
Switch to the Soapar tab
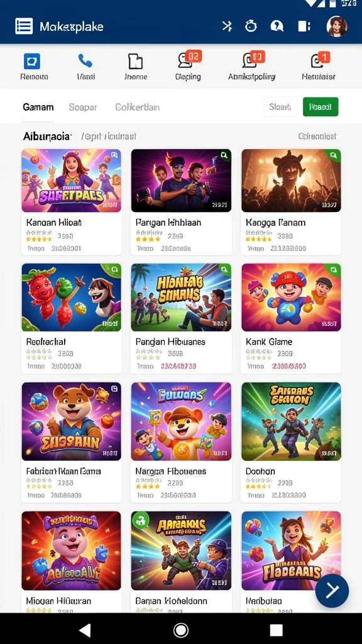coord(83,107)
